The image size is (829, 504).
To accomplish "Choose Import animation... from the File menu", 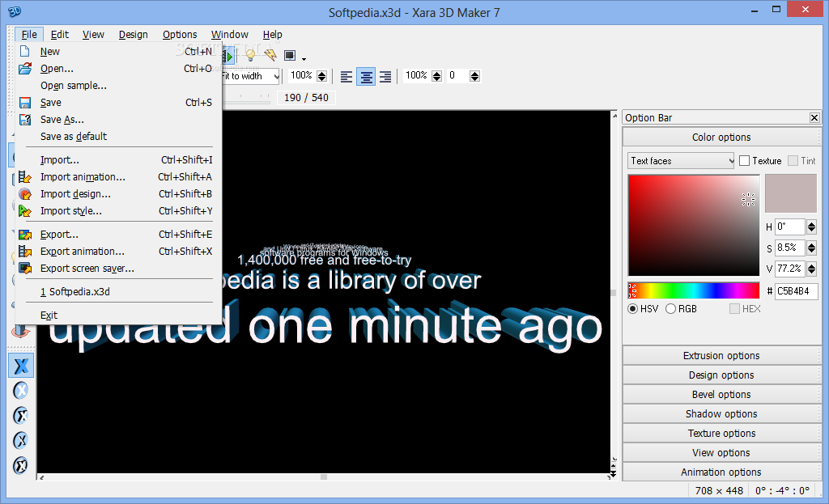I will click(x=115, y=177).
